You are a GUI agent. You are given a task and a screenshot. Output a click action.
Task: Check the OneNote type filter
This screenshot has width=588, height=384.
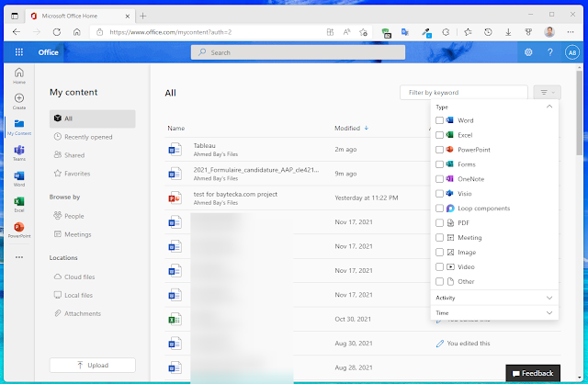point(439,179)
